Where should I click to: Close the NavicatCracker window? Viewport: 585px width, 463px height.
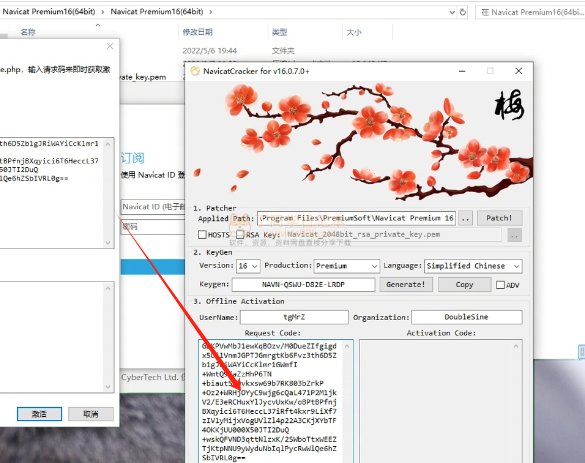519,71
